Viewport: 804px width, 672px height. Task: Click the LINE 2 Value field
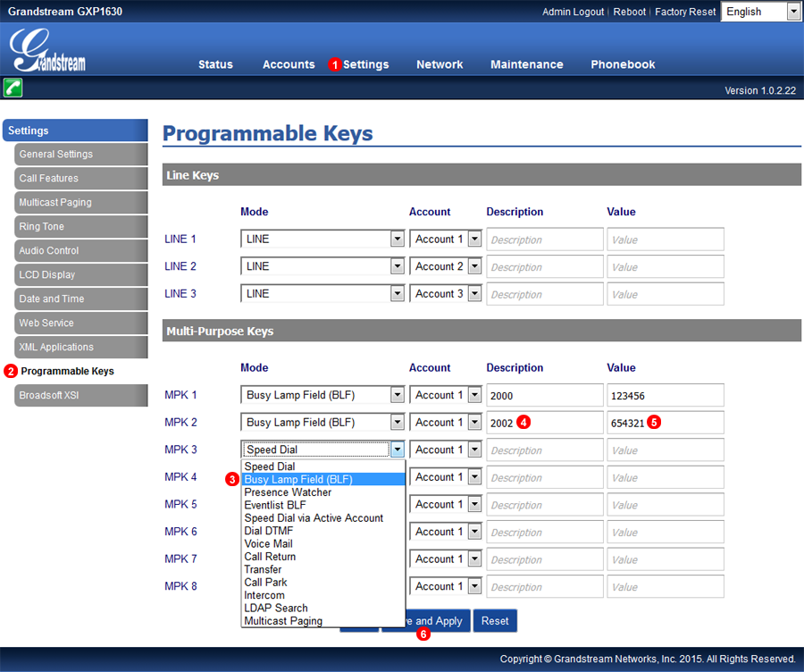(x=666, y=267)
